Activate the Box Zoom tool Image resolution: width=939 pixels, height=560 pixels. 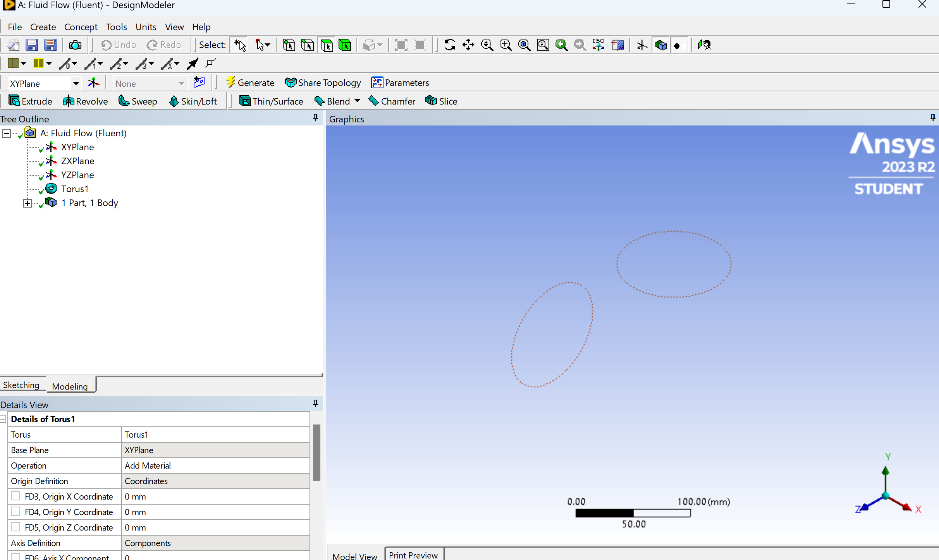coord(506,45)
